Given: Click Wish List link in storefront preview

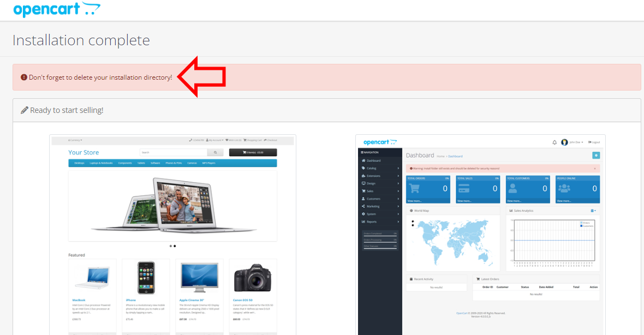Looking at the screenshot, I should click(x=233, y=140).
